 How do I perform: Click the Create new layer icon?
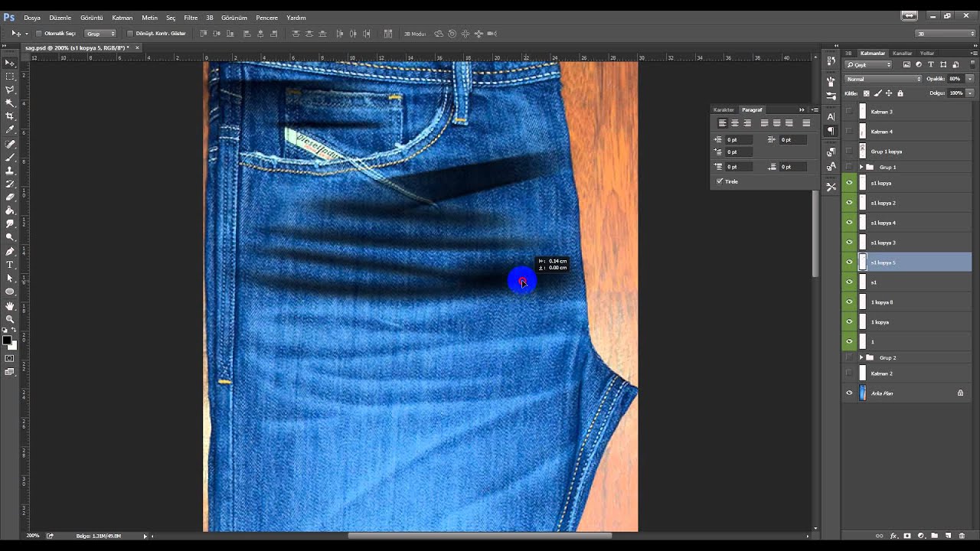click(948, 536)
